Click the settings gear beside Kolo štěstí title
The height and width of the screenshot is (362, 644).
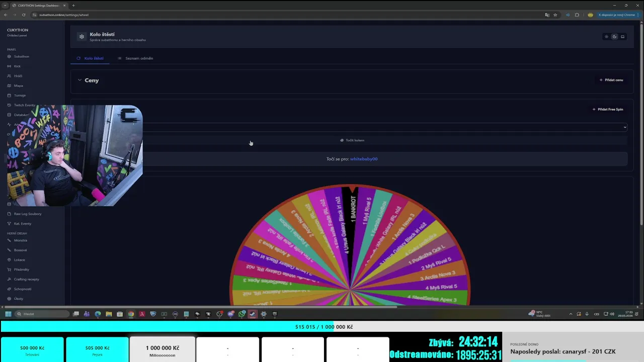82,37
